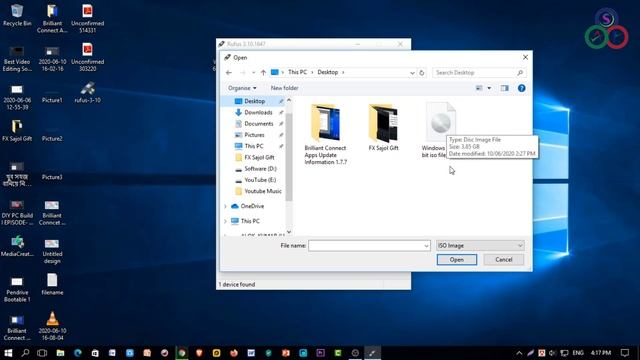Select the pinned This PC entry
The width and height of the screenshot is (640, 360).
253,146
